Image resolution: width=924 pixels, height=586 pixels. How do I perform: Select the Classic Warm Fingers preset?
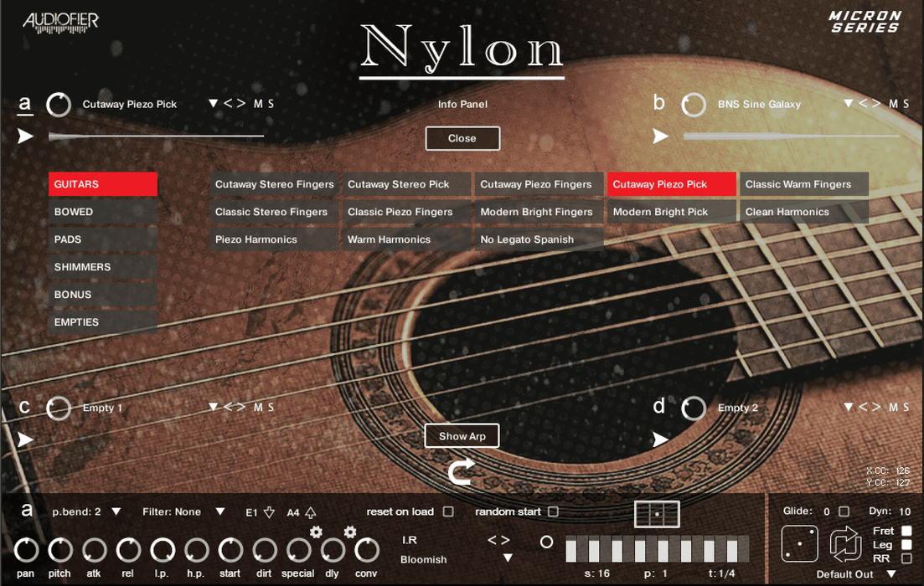click(x=803, y=183)
